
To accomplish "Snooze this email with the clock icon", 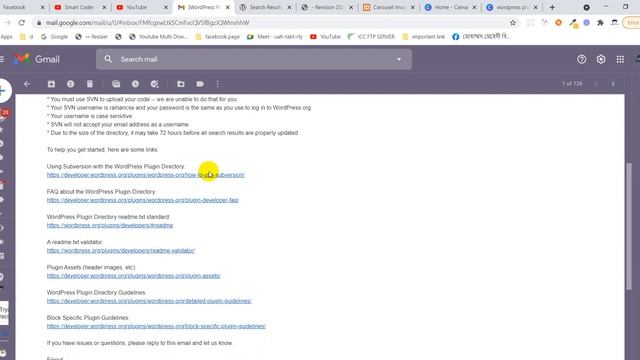I will click(x=135, y=84).
